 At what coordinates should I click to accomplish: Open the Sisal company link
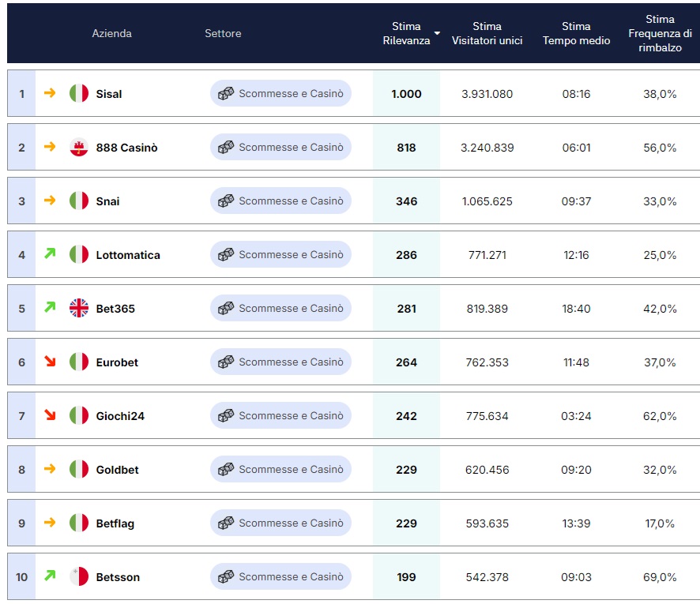(109, 94)
